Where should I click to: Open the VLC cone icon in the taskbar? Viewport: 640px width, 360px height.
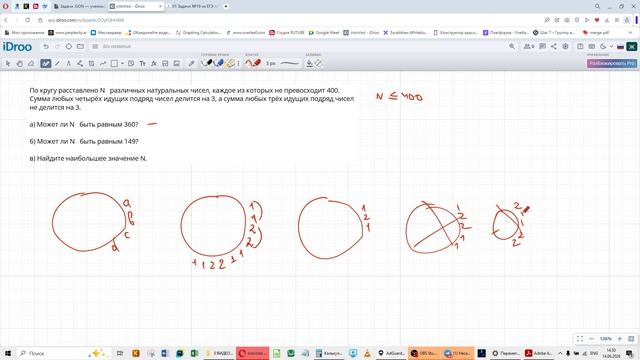367,353
